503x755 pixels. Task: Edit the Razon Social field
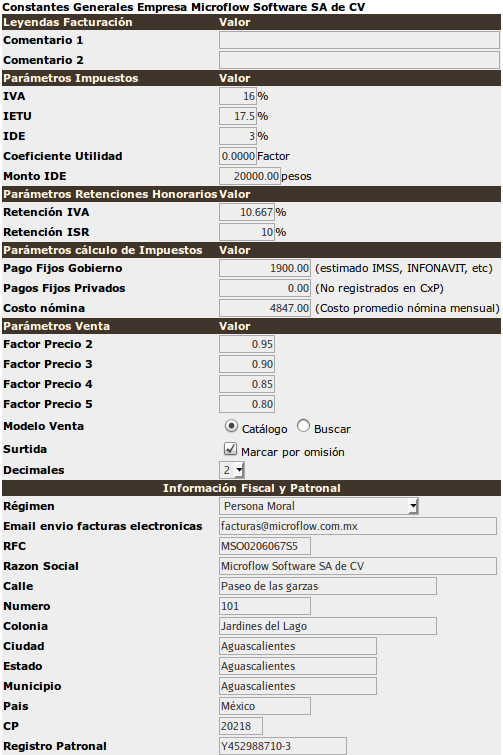click(358, 566)
